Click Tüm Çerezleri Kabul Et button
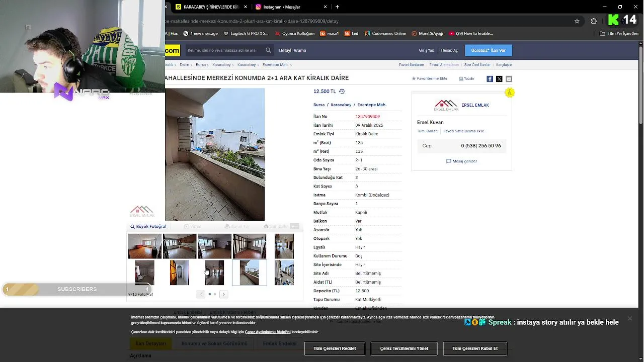 475,348
